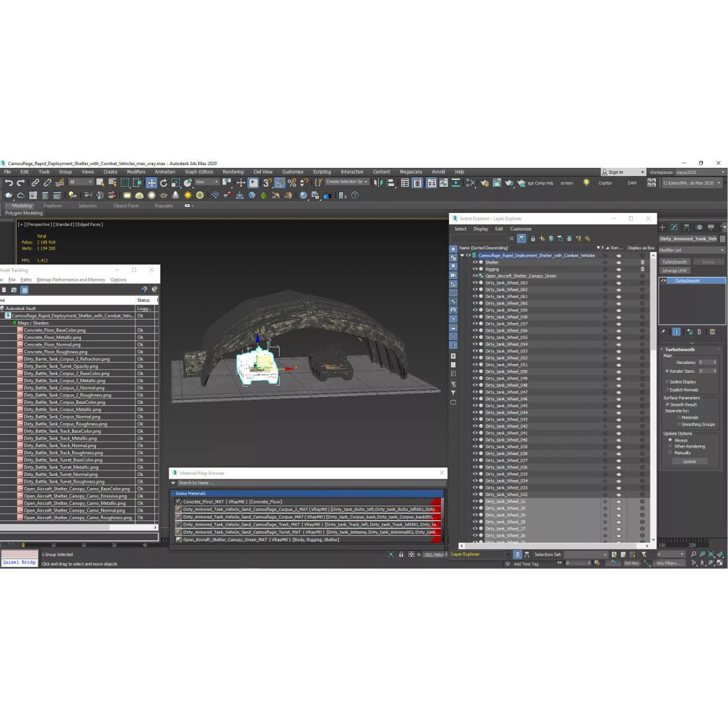
Task: Click the Hierarchy tab icon in command panel
Action: point(686,227)
